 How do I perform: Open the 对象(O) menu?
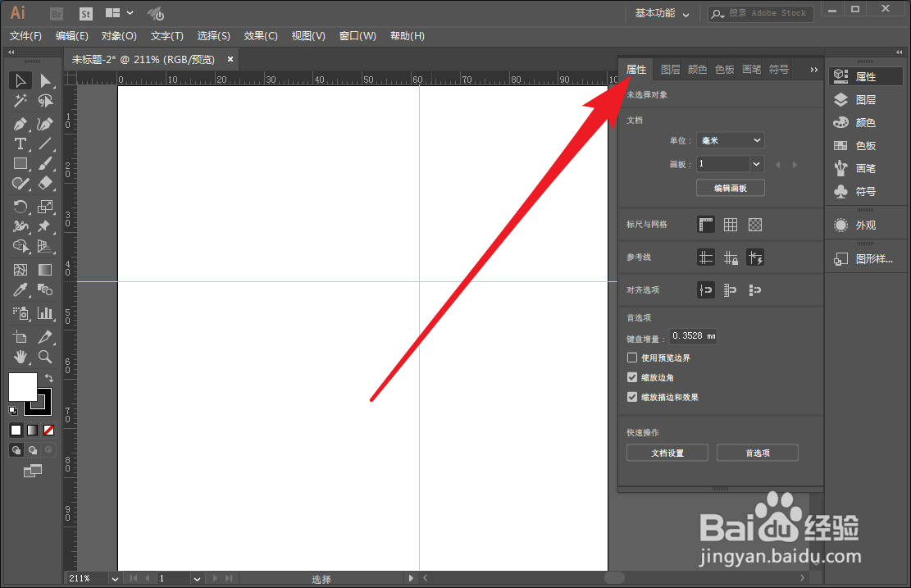[119, 36]
